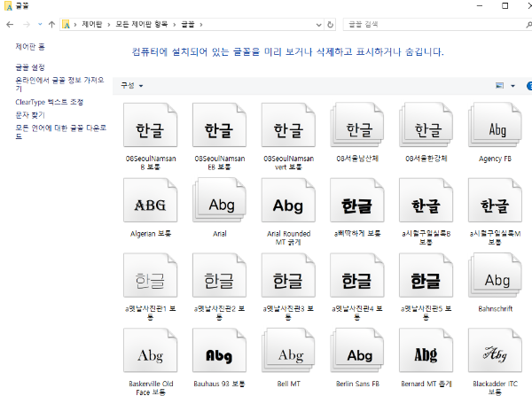The height and width of the screenshot is (396, 532).
Task: Open the recent locations dropdown arrow
Action: coord(40,25)
